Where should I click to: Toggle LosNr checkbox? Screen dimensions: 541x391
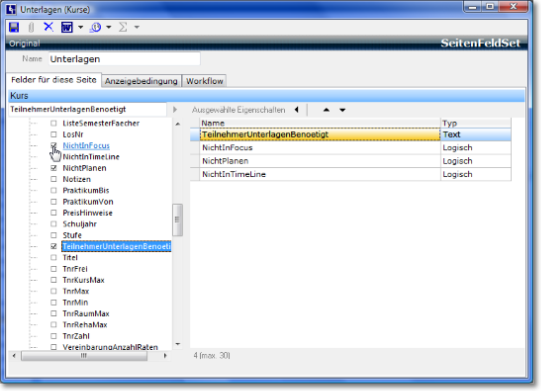(53, 134)
